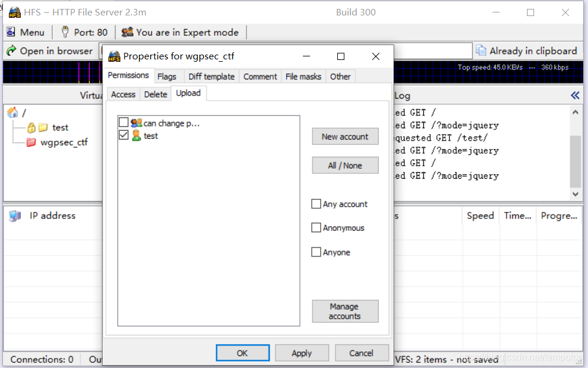Toggle the 'can change p…' checkbox
This screenshot has height=368, width=588.
tap(123, 122)
